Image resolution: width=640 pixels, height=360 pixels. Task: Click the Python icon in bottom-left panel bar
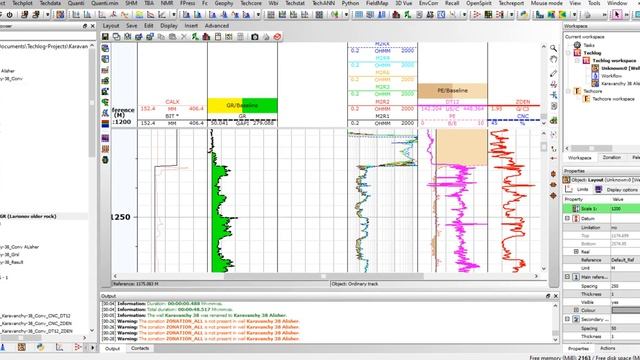[x=40, y=347]
